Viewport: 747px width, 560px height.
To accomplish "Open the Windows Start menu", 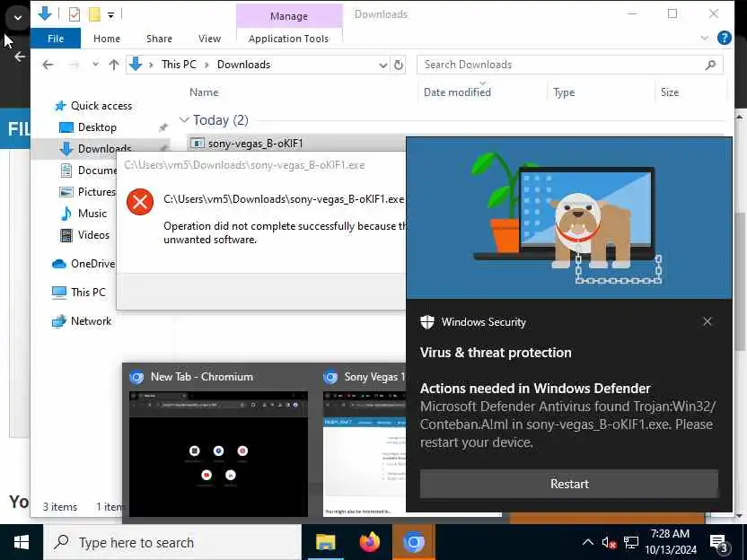I will click(x=22, y=542).
